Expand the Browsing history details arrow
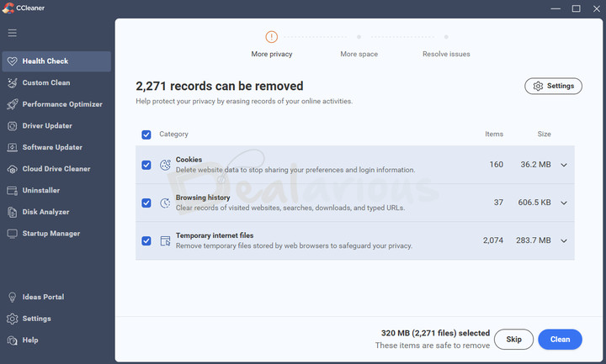The height and width of the screenshot is (364, 606). point(564,203)
